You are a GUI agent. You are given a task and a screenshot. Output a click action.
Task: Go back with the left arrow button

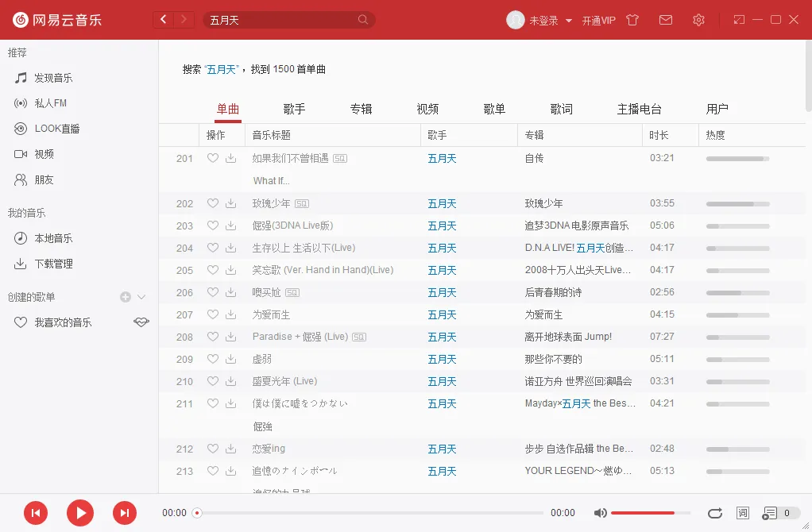pos(163,20)
